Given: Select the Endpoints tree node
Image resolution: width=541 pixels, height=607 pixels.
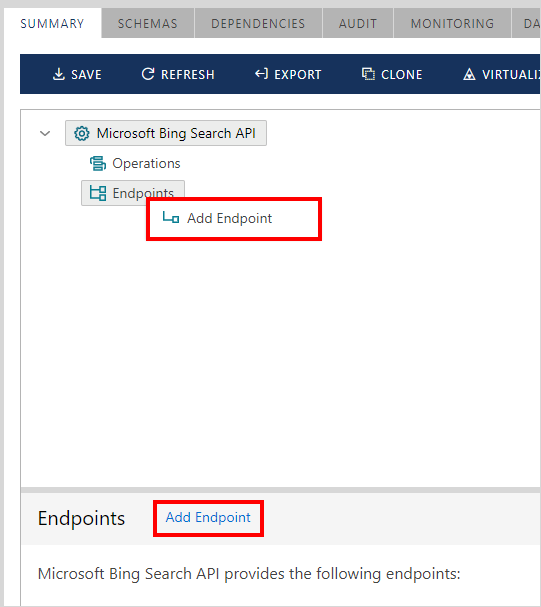Looking at the screenshot, I should click(x=133, y=193).
